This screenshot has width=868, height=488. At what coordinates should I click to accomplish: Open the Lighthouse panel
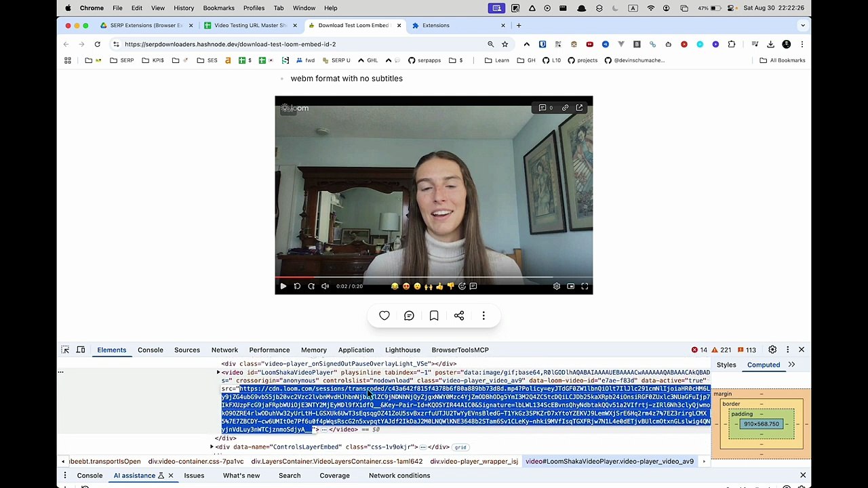pos(403,350)
